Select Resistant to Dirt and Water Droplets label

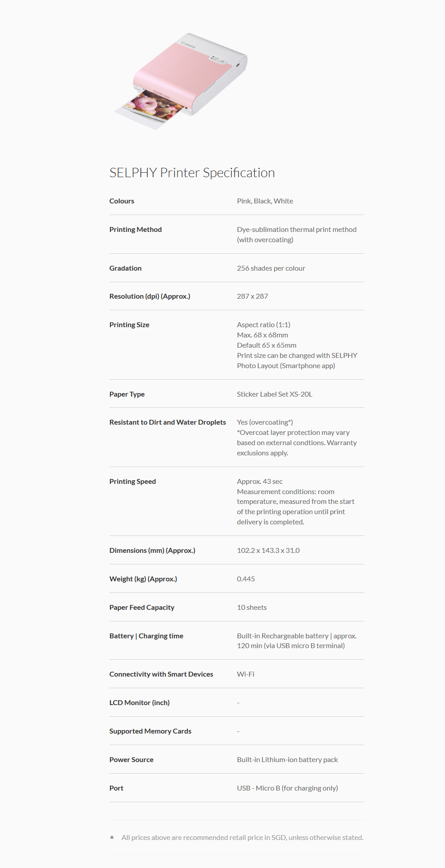[x=167, y=422]
